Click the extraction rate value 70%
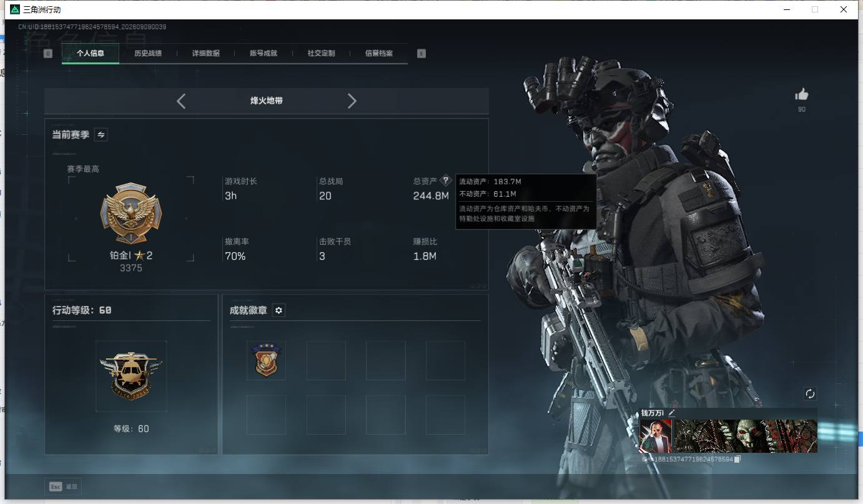863x504 pixels. point(235,256)
